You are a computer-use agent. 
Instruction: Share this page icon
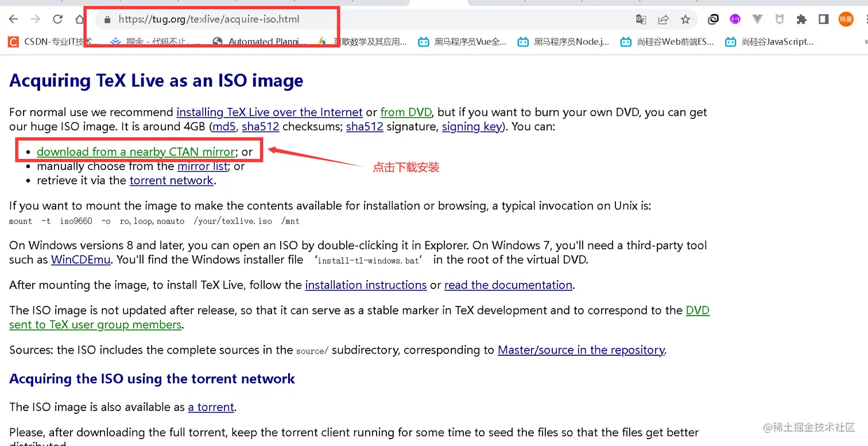coord(663,20)
